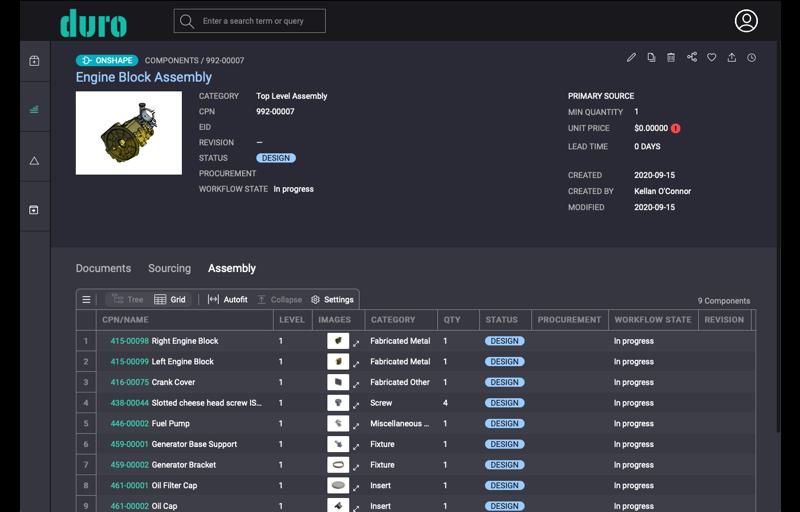Click the export upload icon
Screen dimensions: 800x512
[731, 58]
